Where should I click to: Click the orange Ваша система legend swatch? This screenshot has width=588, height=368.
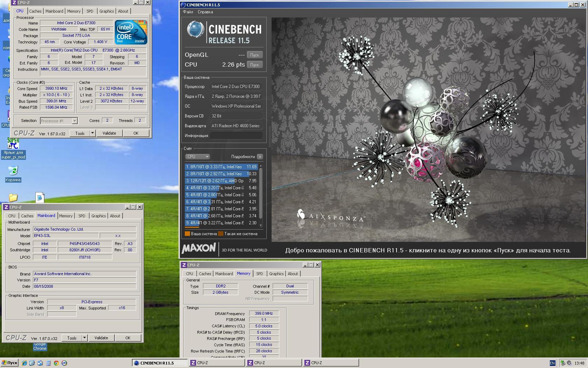tap(187, 234)
